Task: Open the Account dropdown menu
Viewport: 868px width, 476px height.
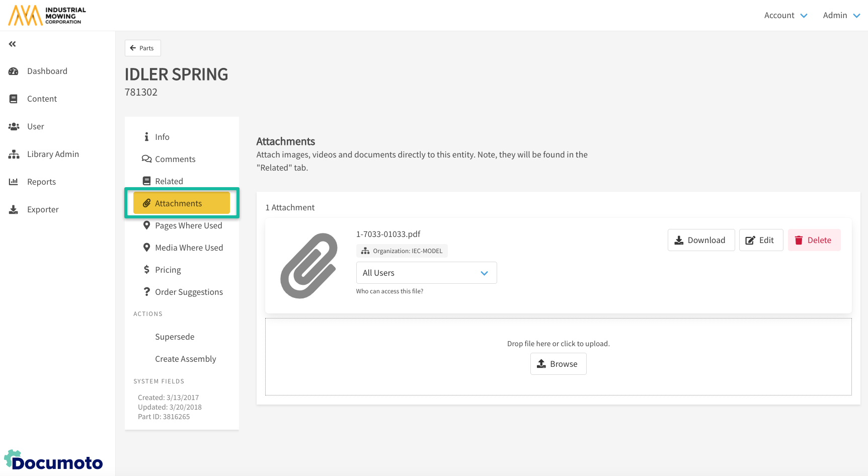Action: tap(785, 16)
